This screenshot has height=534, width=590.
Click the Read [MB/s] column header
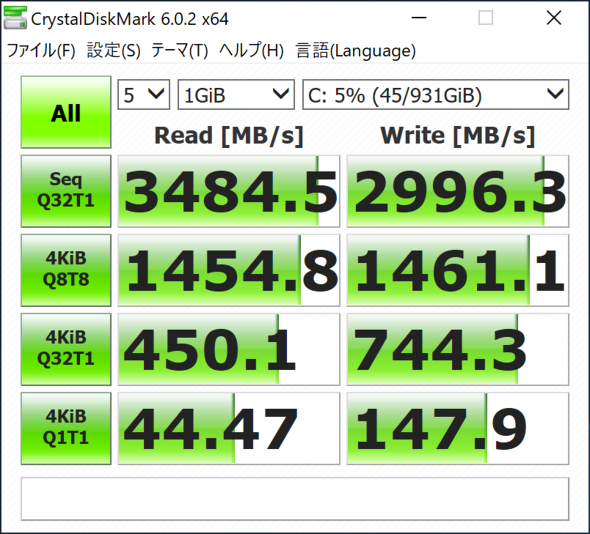coord(229,135)
